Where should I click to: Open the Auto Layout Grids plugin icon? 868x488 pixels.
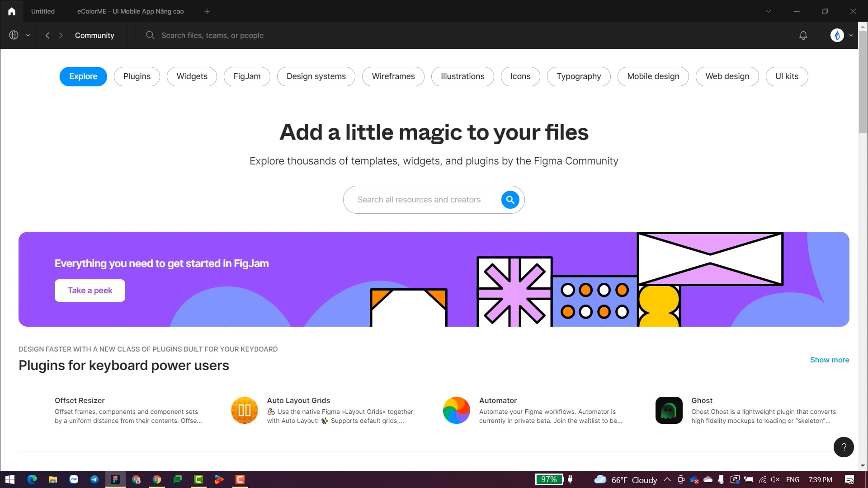pyautogui.click(x=244, y=410)
